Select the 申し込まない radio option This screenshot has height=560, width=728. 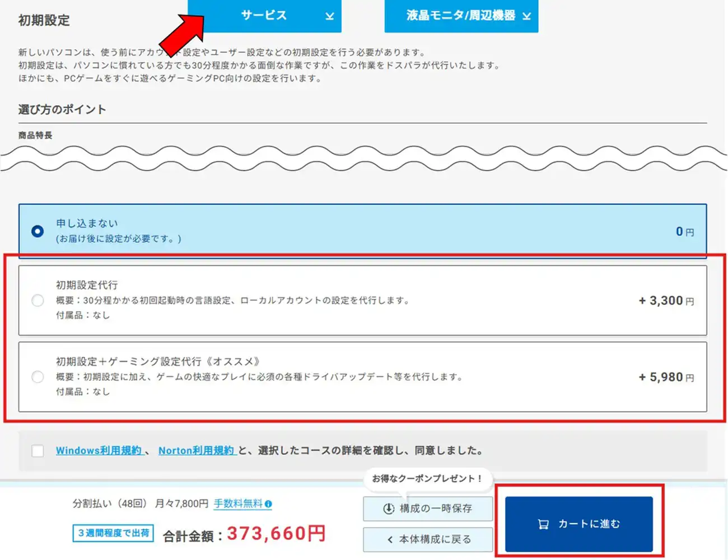(x=38, y=231)
